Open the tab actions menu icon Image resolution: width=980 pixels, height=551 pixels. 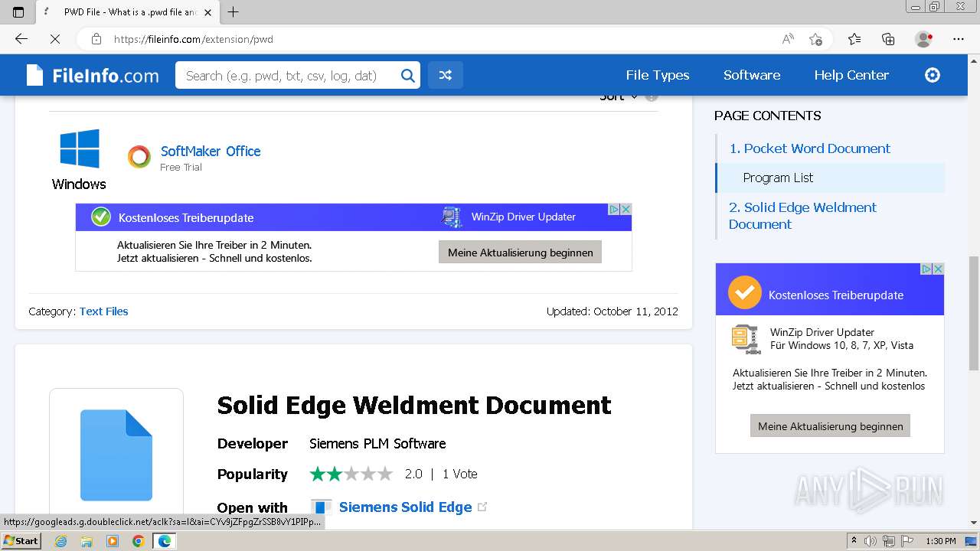(x=18, y=12)
